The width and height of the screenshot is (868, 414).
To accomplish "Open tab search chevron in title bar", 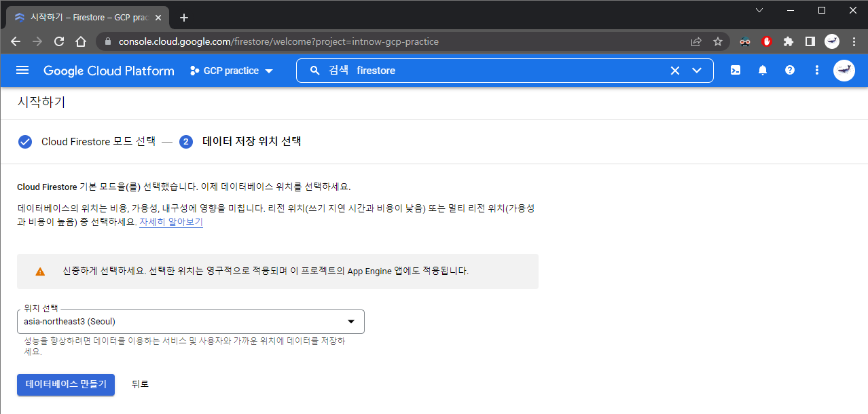I will pyautogui.click(x=759, y=10).
